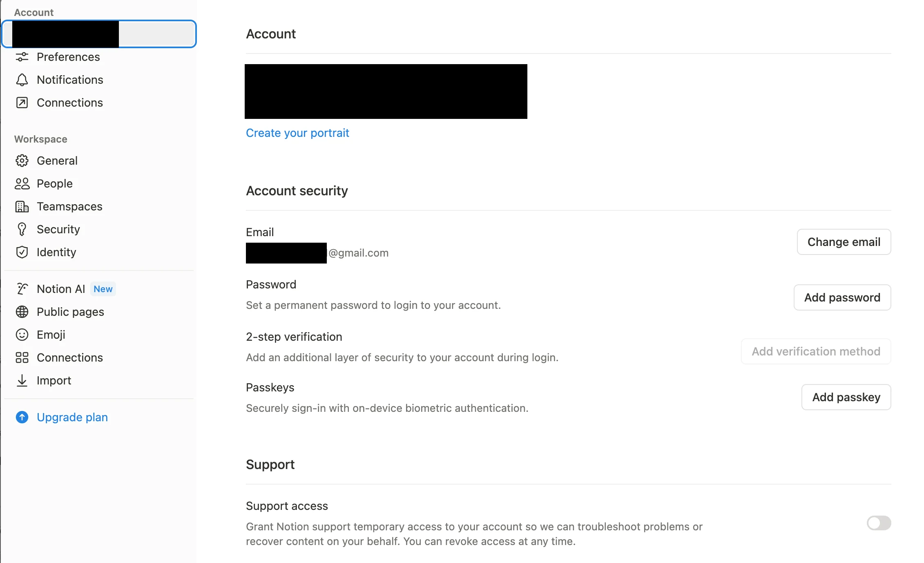Click the People icon in sidebar

point(22,183)
